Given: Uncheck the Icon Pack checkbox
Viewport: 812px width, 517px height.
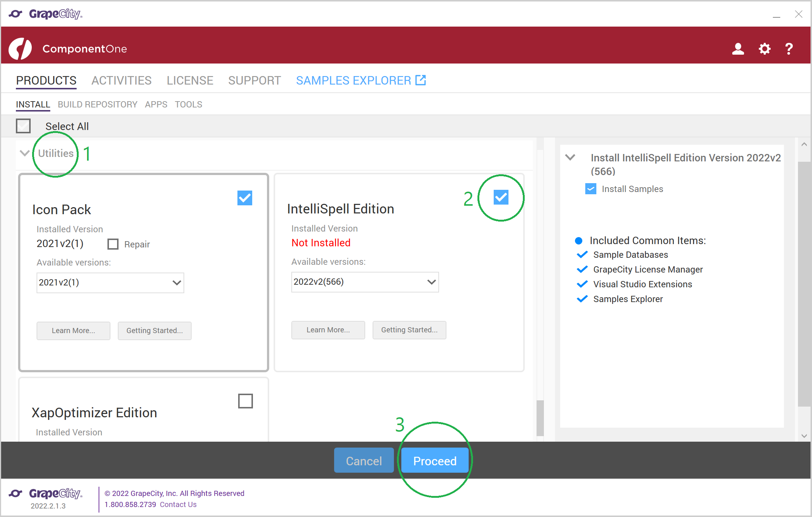Looking at the screenshot, I should click(x=245, y=198).
